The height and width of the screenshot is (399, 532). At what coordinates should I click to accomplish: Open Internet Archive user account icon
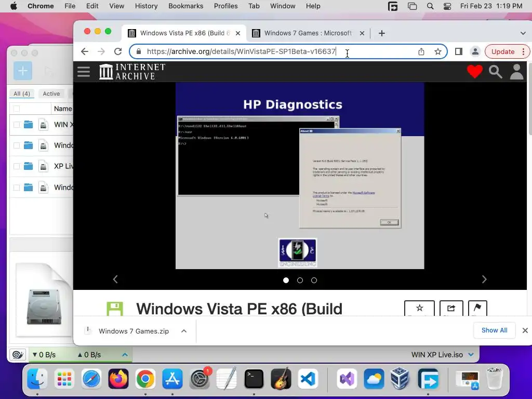(x=516, y=72)
